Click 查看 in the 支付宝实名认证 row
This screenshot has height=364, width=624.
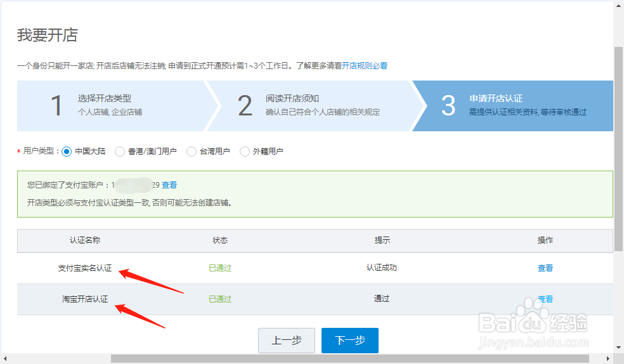pos(545,268)
